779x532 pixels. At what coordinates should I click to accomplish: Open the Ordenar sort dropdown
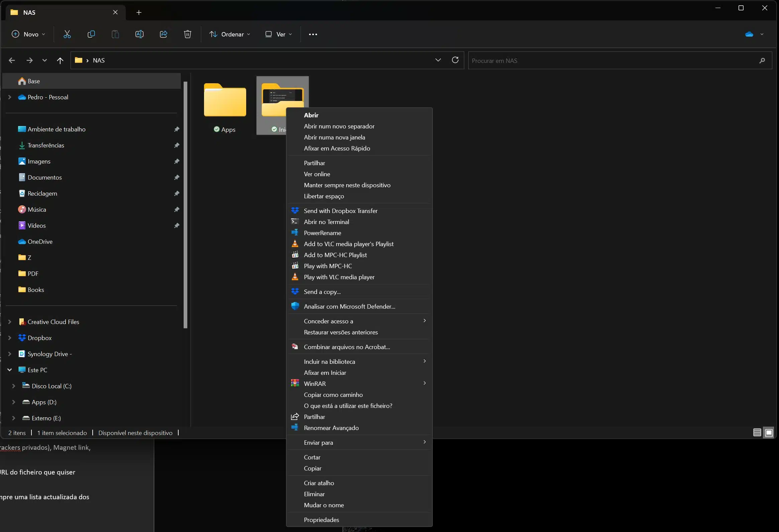[229, 34]
